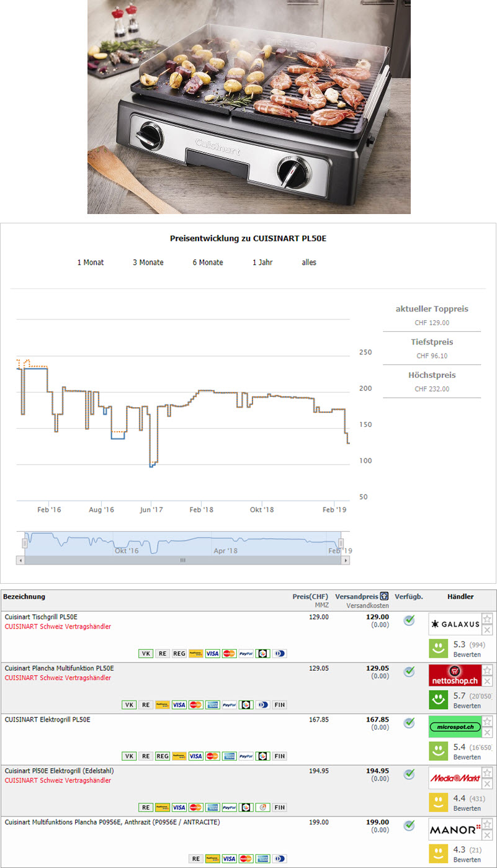Click Bewerten under the Manor rating
This screenshot has width=497, height=868.
pyautogui.click(x=467, y=860)
